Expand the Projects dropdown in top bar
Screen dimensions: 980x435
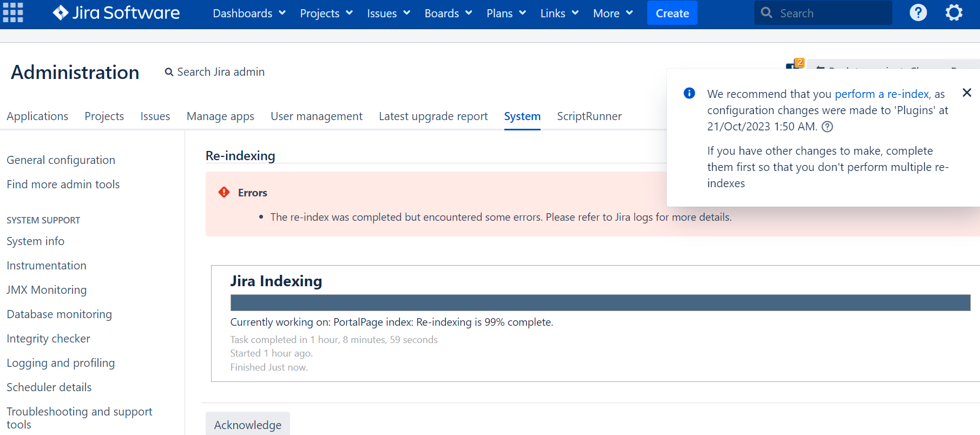pos(326,13)
